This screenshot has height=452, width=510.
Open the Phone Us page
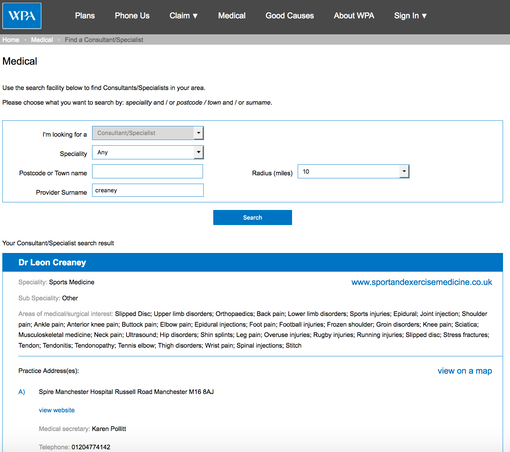132,16
